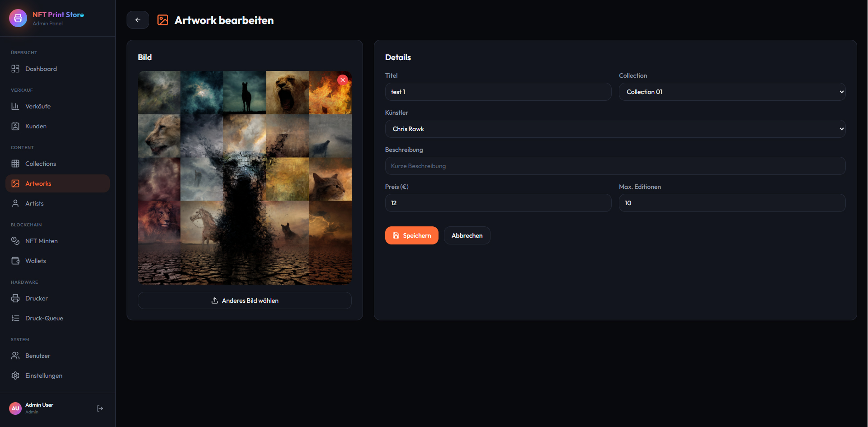868x427 pixels.
Task: Show the Druck-Queue list
Action: click(x=44, y=318)
